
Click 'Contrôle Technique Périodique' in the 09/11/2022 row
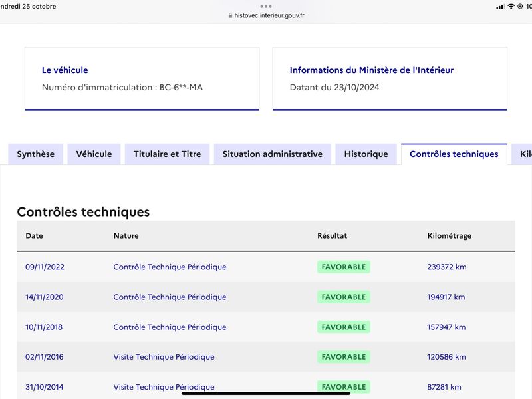170,267
